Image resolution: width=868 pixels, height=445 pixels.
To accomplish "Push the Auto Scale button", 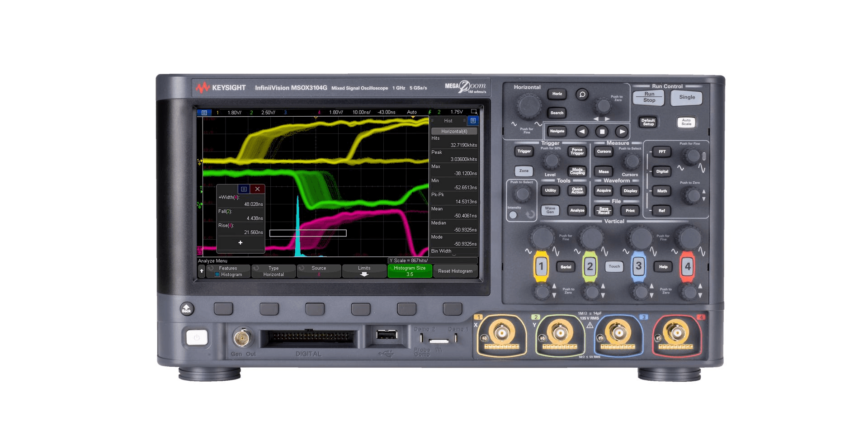I will tap(686, 122).
